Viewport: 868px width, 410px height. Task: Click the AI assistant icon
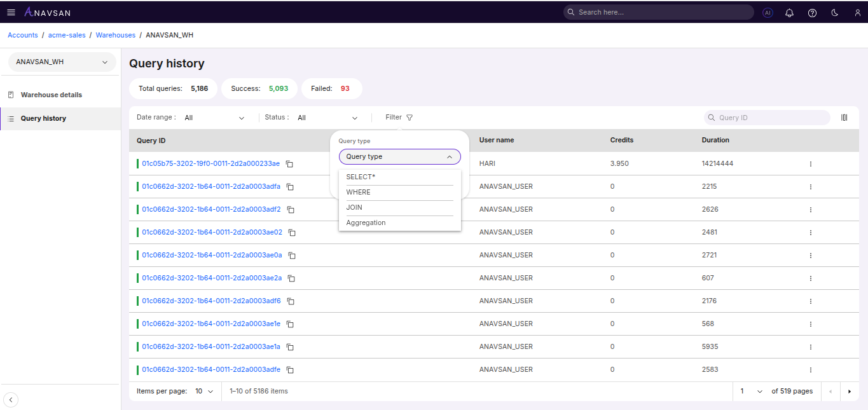768,12
